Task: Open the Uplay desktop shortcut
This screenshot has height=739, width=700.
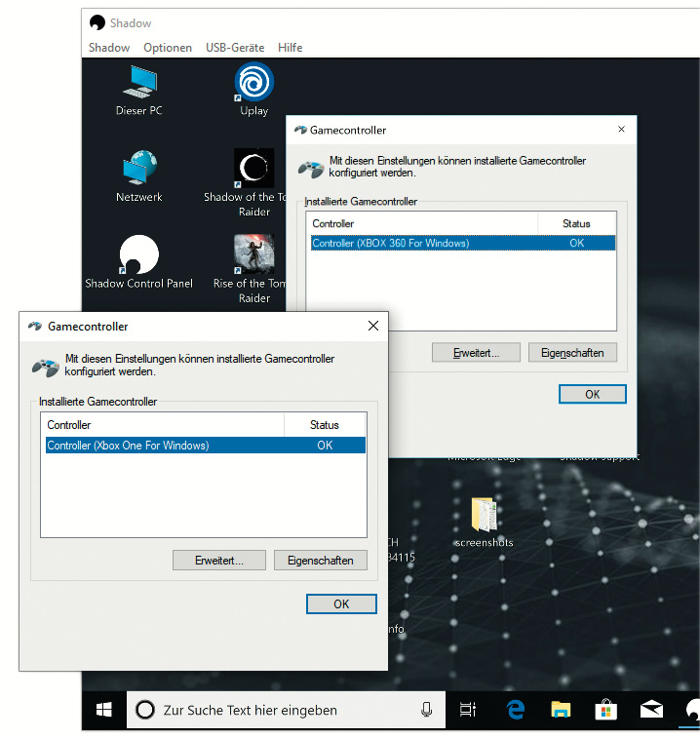Action: click(x=253, y=84)
